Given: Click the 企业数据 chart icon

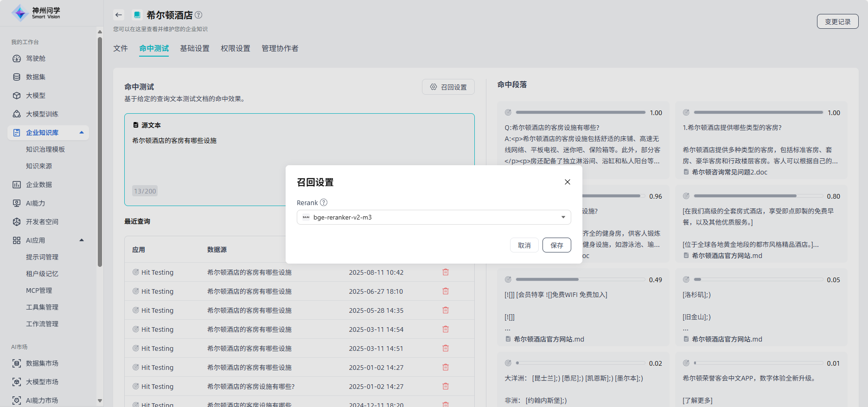Looking at the screenshot, I should click(x=17, y=185).
